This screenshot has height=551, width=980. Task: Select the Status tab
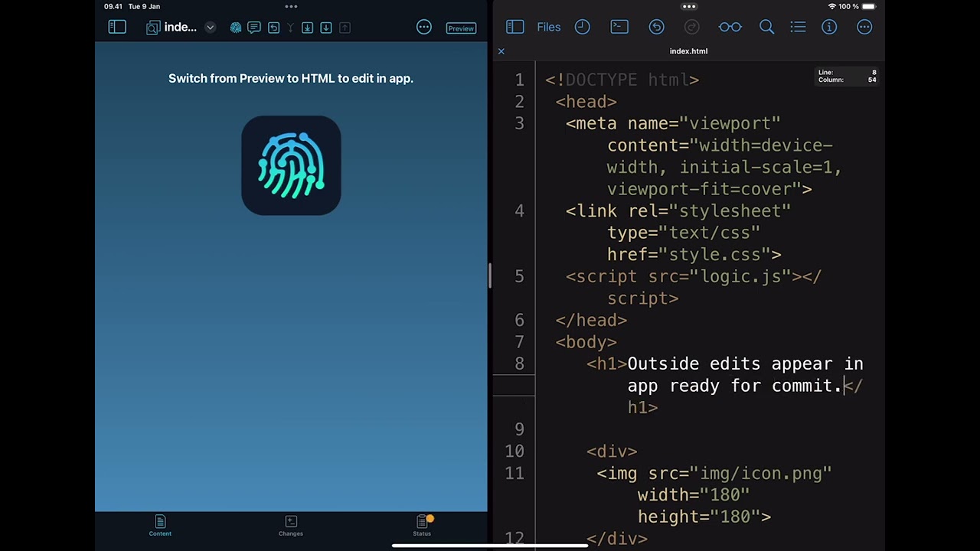pyautogui.click(x=422, y=526)
